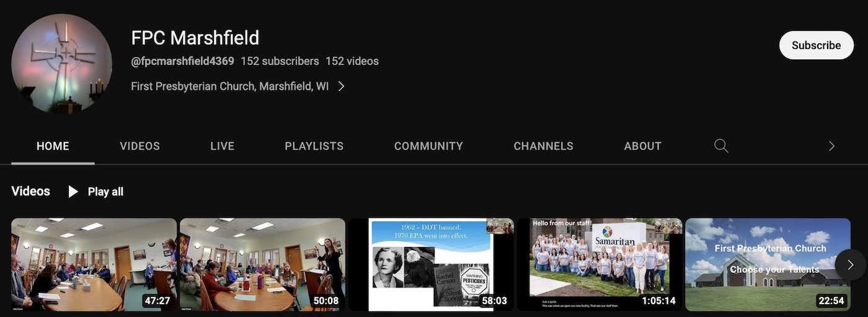Go to the PLAYLISTS tab
868x317 pixels.
click(314, 146)
